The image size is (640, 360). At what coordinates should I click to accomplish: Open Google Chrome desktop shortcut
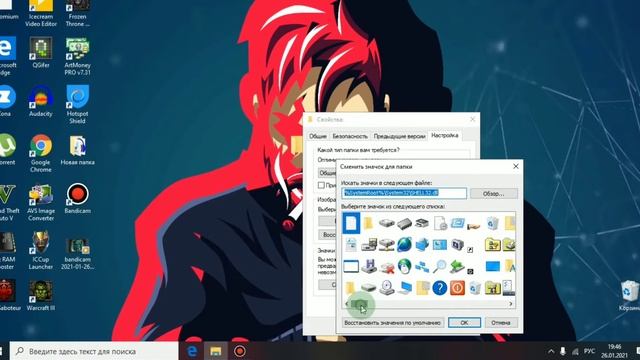[x=40, y=153]
